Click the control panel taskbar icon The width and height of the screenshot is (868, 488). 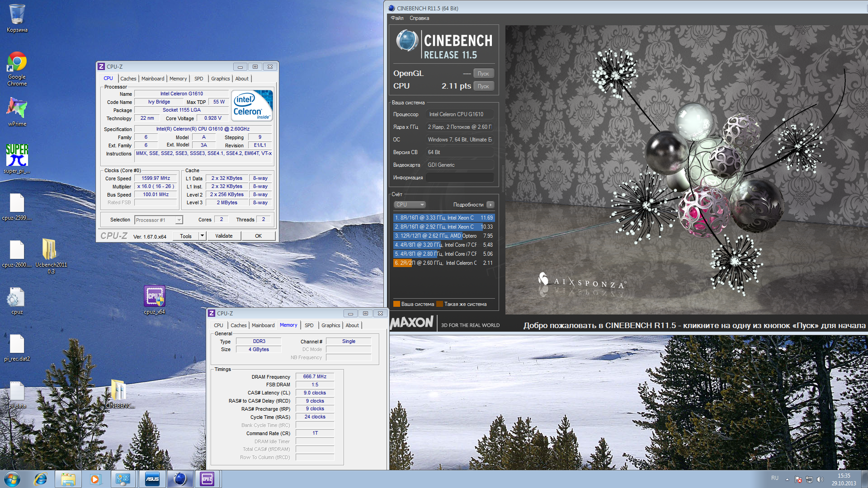[123, 479]
